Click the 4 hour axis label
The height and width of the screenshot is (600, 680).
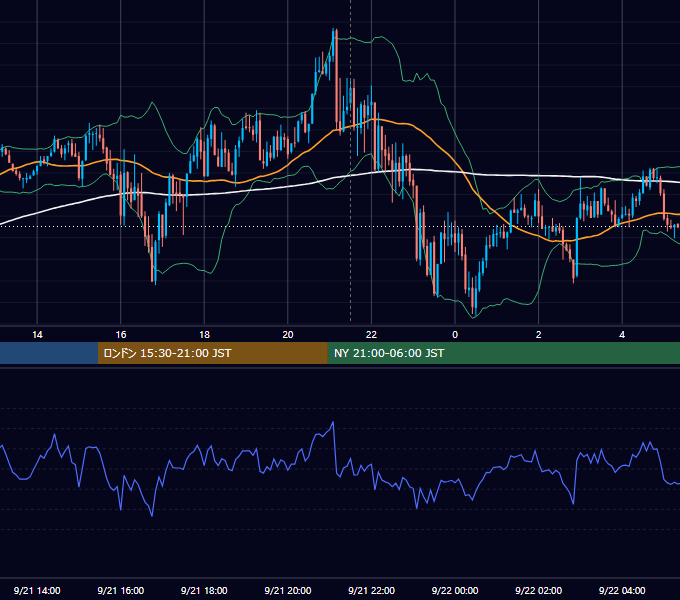tap(622, 335)
